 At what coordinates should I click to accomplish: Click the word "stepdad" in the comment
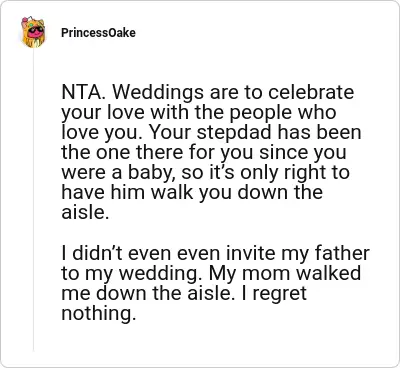[234, 133]
